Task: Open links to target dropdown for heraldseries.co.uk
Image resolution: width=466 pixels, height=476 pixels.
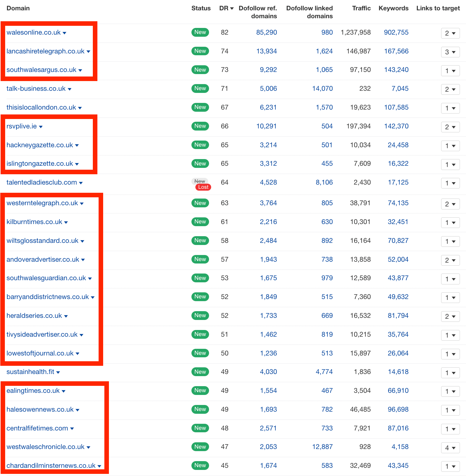Action: [451, 316]
